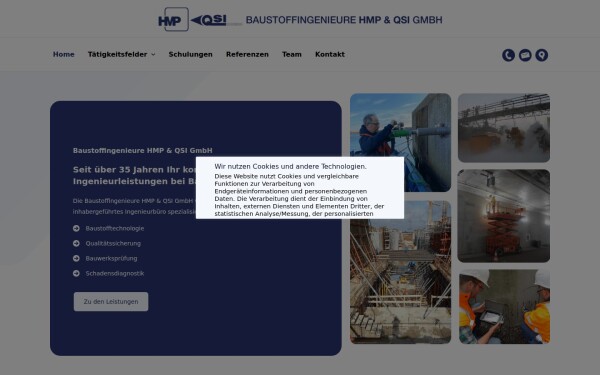Click the cookie notice heading 'Wir nutzen Cookies'
This screenshot has height=375, width=600.
click(290, 166)
